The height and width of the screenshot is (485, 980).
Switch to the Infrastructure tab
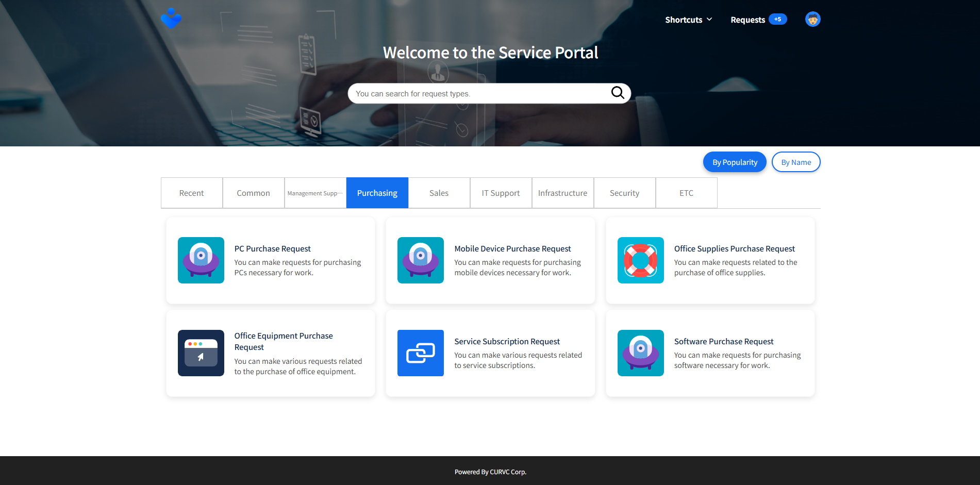pos(563,193)
